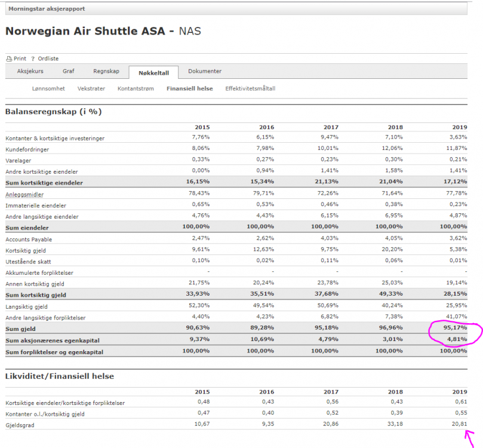Click the 52,30% Langsiktig gjeld value
The height and width of the screenshot is (448, 483).
[199, 305]
